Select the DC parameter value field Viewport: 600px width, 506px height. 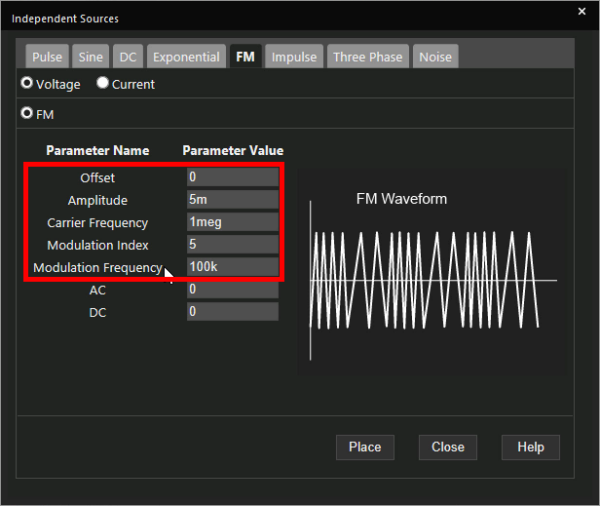[233, 312]
